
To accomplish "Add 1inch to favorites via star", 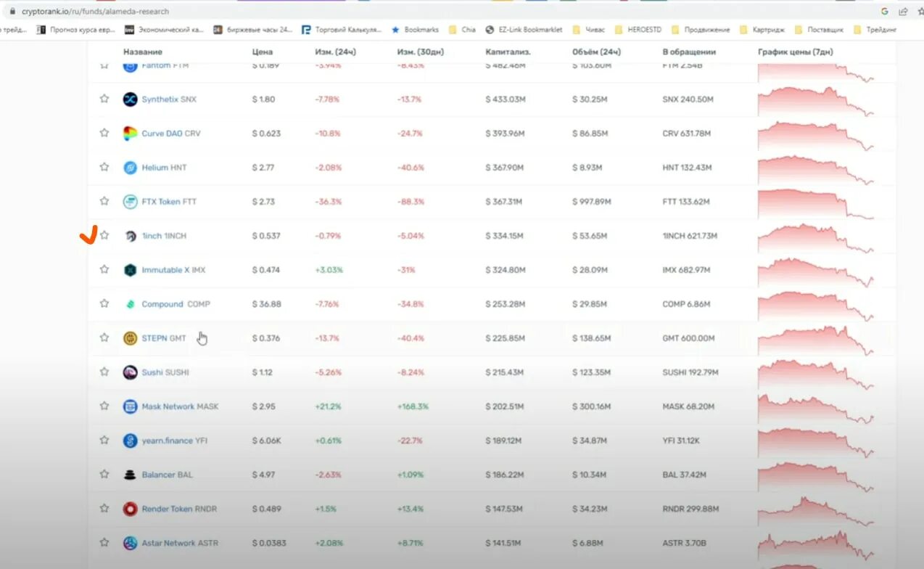I will point(104,235).
